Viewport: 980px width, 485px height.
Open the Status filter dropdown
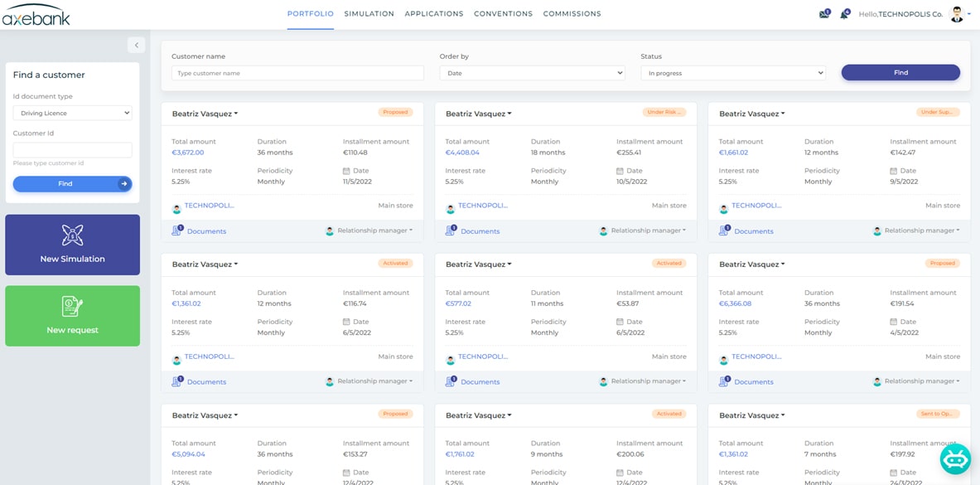pos(733,73)
